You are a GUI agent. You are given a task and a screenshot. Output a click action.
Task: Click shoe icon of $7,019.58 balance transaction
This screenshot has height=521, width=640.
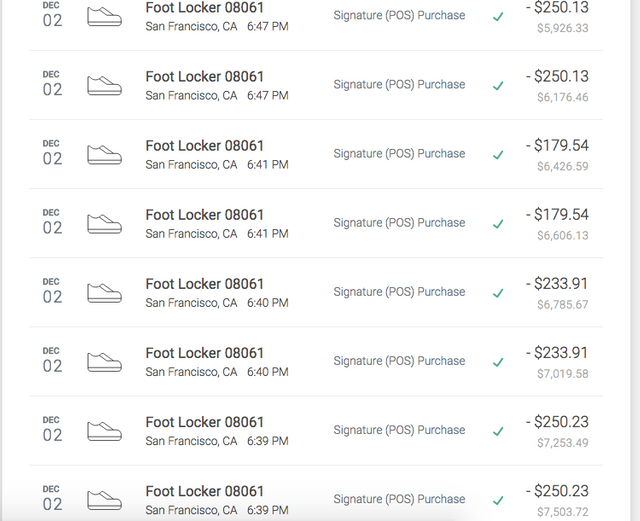[104, 362]
